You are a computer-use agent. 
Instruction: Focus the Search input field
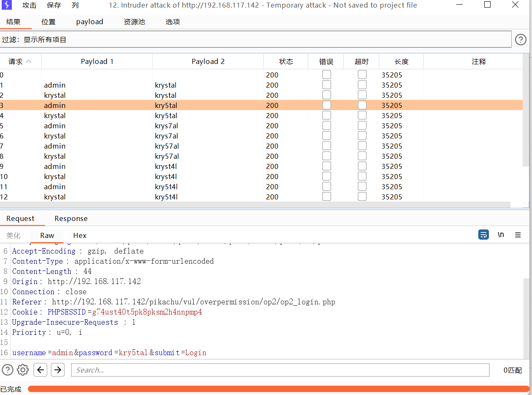pos(280,370)
